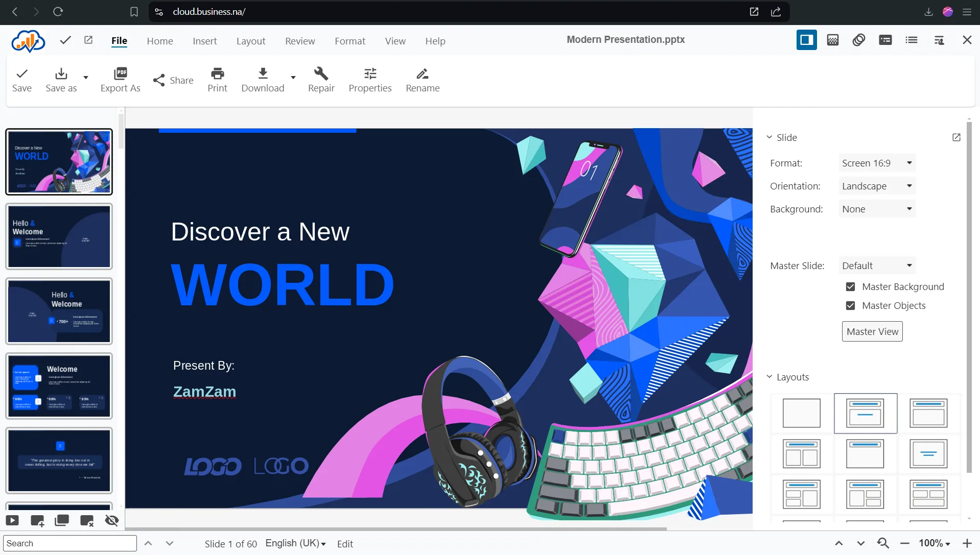Click search previous arrow

point(148,543)
